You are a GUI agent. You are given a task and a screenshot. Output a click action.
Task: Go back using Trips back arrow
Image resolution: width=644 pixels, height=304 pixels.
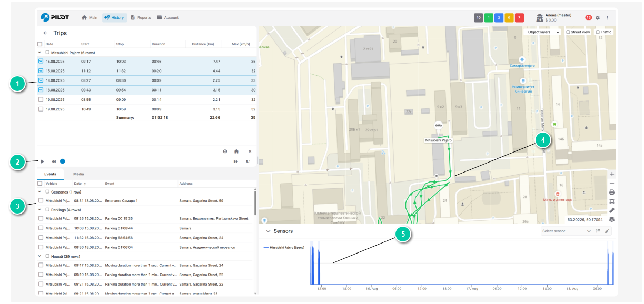click(45, 33)
